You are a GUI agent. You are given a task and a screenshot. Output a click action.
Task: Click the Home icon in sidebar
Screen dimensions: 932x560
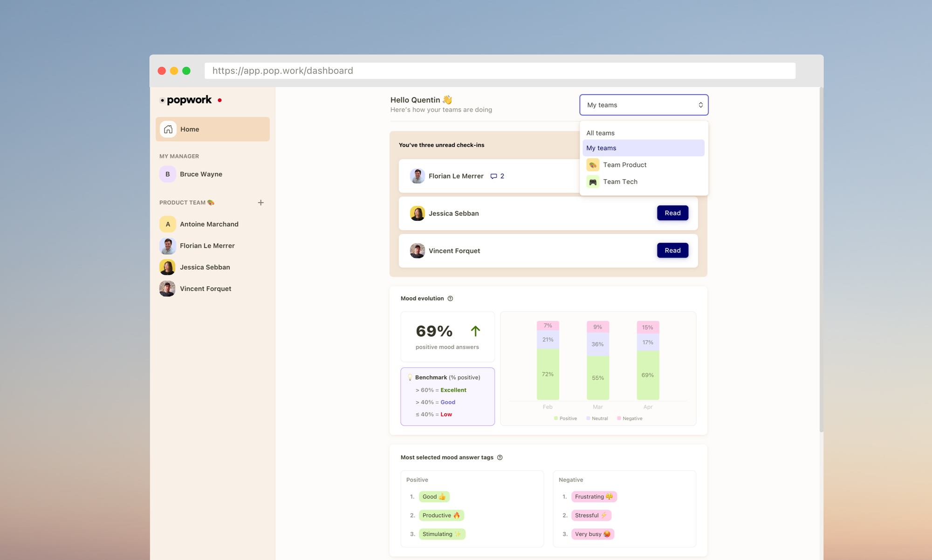point(168,129)
